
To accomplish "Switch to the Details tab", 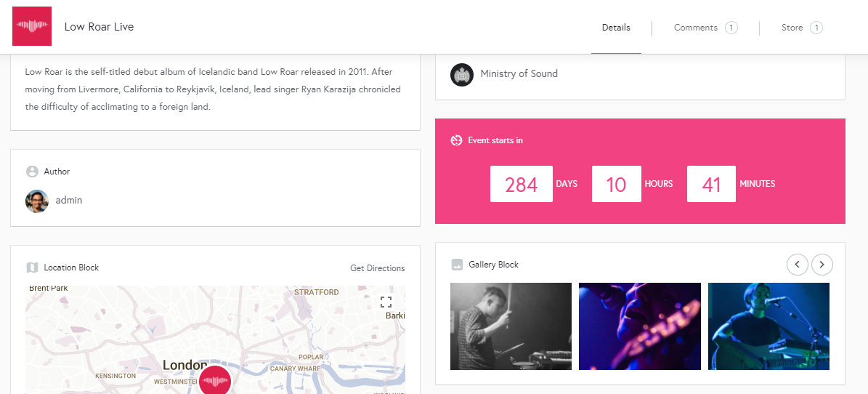I will (x=616, y=28).
